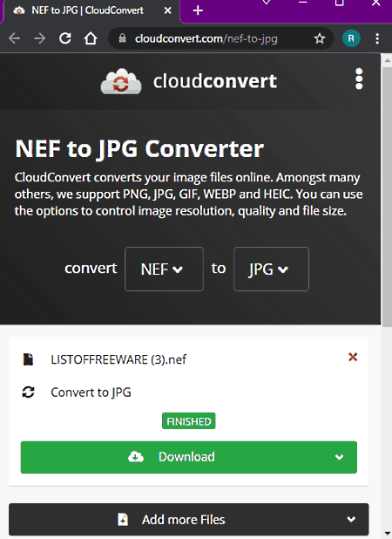This screenshot has height=539, width=392.
Task: Download the converted JPG file
Action: (x=172, y=457)
